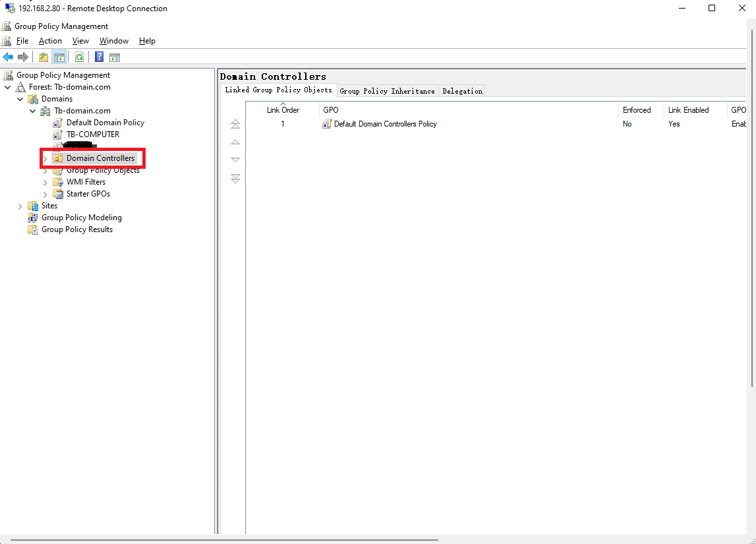The width and height of the screenshot is (756, 544).
Task: Open the Action menu
Action: [50, 41]
